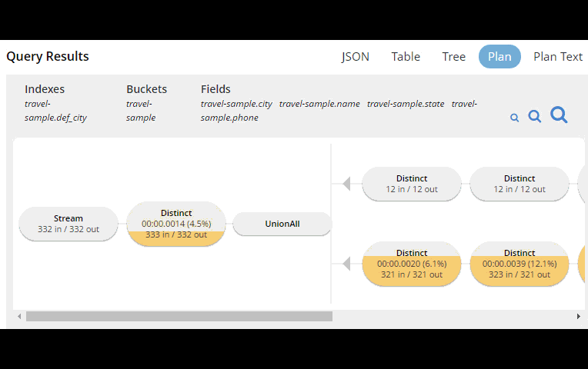The image size is (588, 369).
Task: Click the travel-sample.name field label
Action: (319, 104)
